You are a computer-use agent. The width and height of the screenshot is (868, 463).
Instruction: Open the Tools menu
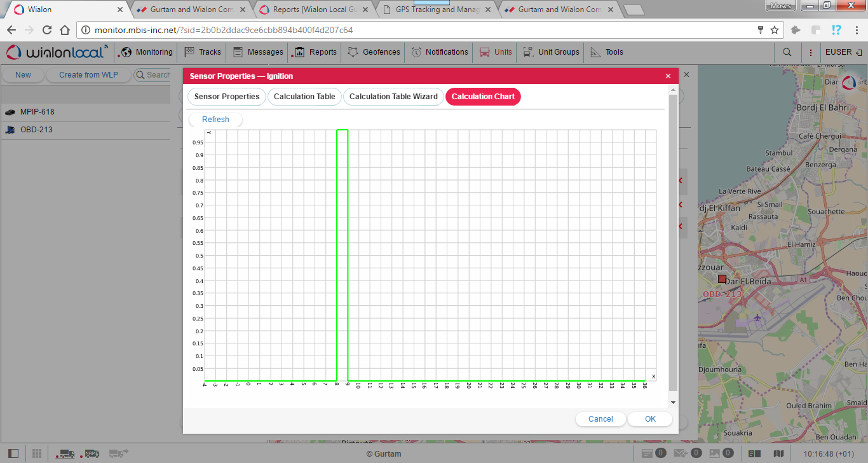[x=607, y=52]
